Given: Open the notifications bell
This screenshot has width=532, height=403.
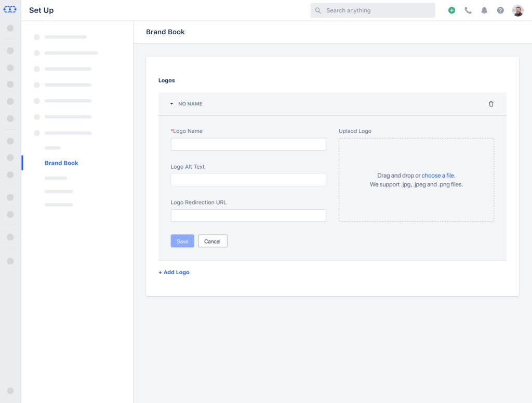Looking at the screenshot, I should [484, 10].
